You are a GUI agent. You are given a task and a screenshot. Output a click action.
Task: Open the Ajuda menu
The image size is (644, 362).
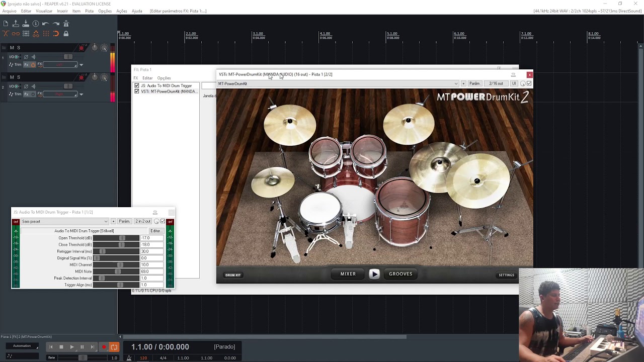pos(137,11)
